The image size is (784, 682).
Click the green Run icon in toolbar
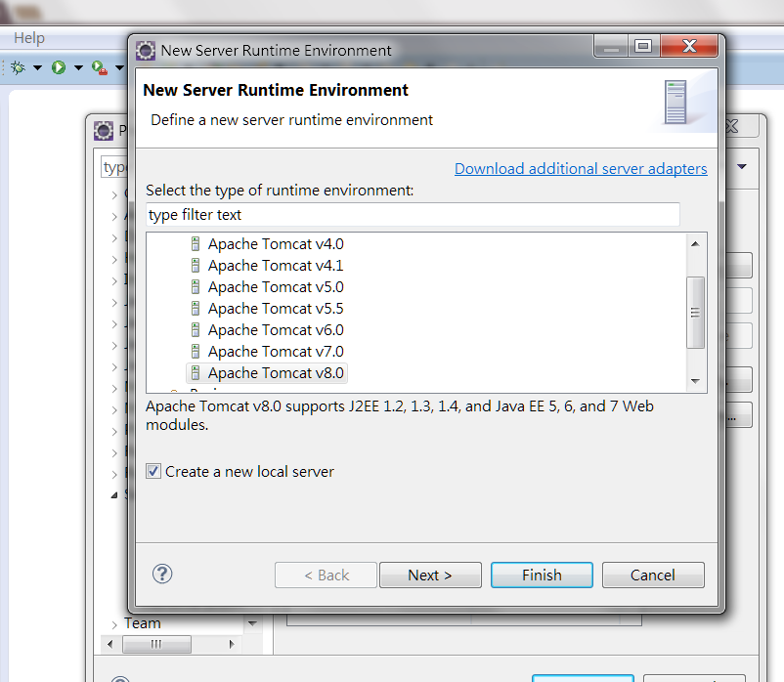pos(59,67)
